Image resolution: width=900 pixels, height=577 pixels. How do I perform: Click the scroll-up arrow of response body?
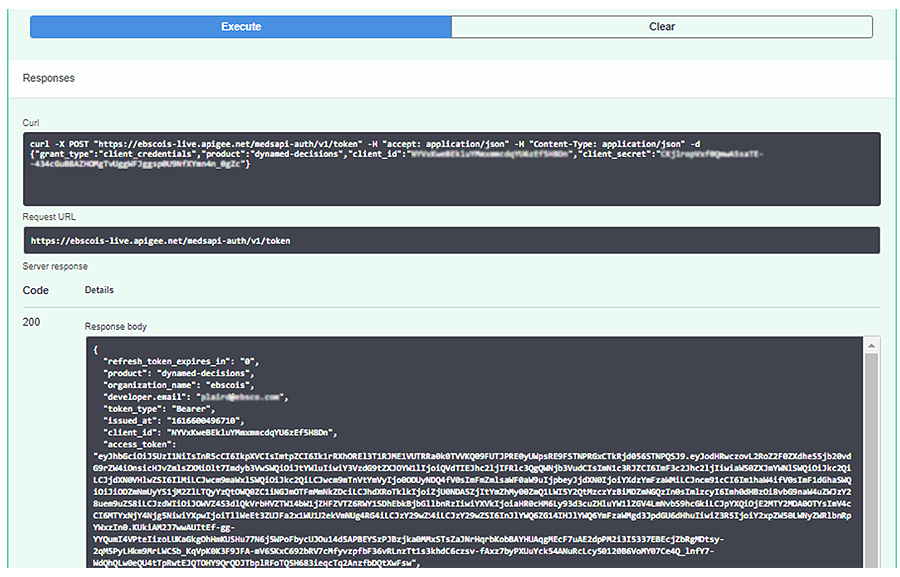tap(872, 346)
